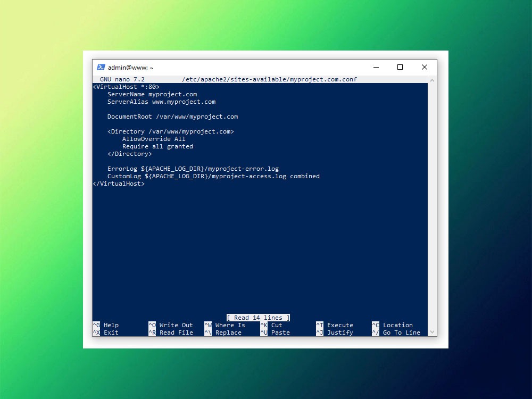Place cursor on the ServerName myproject.com line
Viewport: 532px width, 399px height.
coord(152,94)
